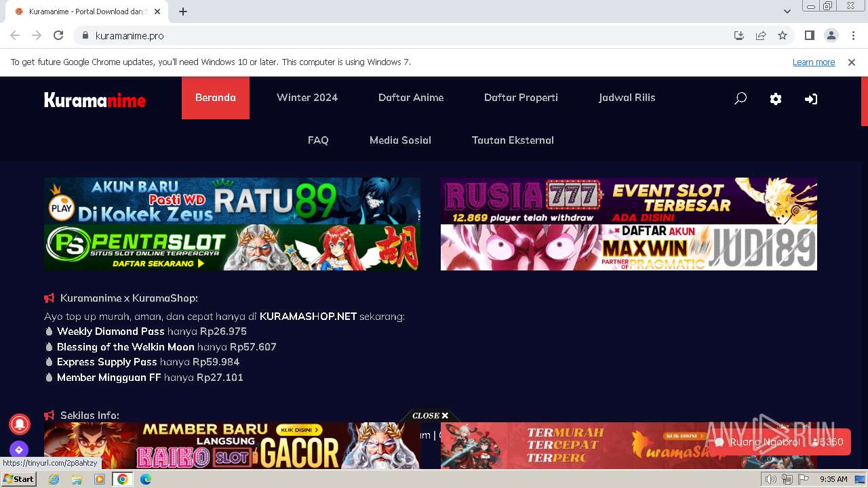This screenshot has width=868, height=488.
Task: Open the Winter 2024 menu item
Action: [307, 98]
